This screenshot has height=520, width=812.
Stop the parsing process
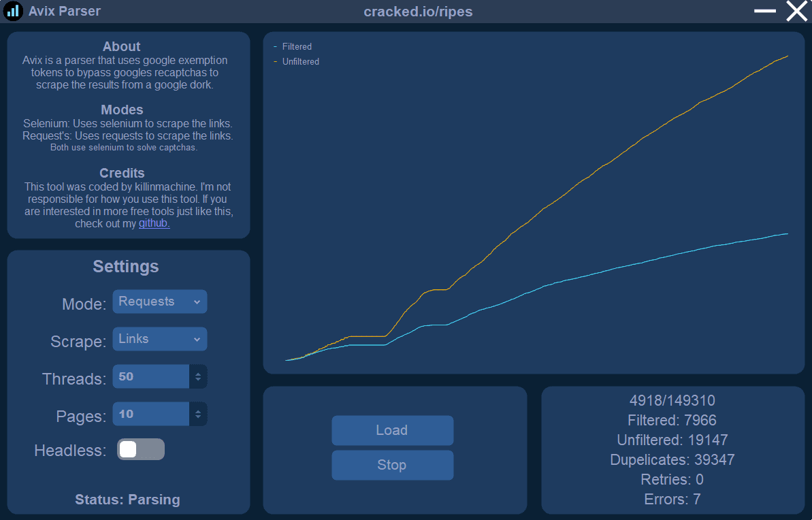point(393,465)
